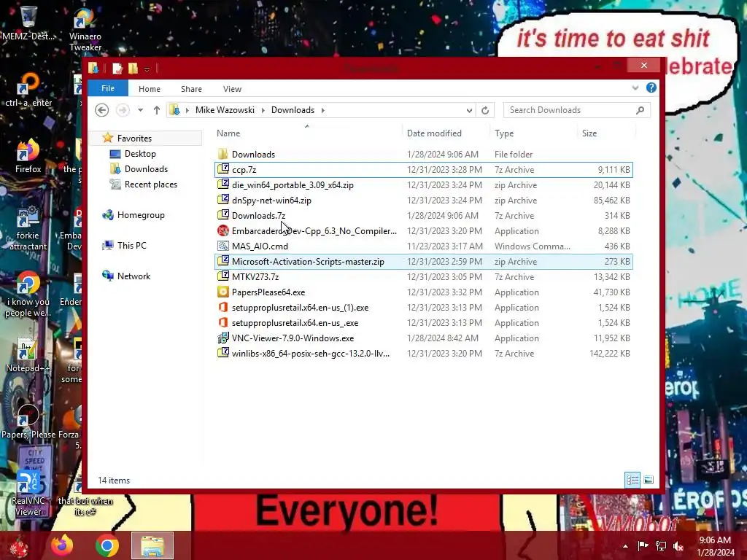Open Downloads under Favorites
Image resolution: width=747 pixels, height=560 pixels.
click(x=146, y=169)
